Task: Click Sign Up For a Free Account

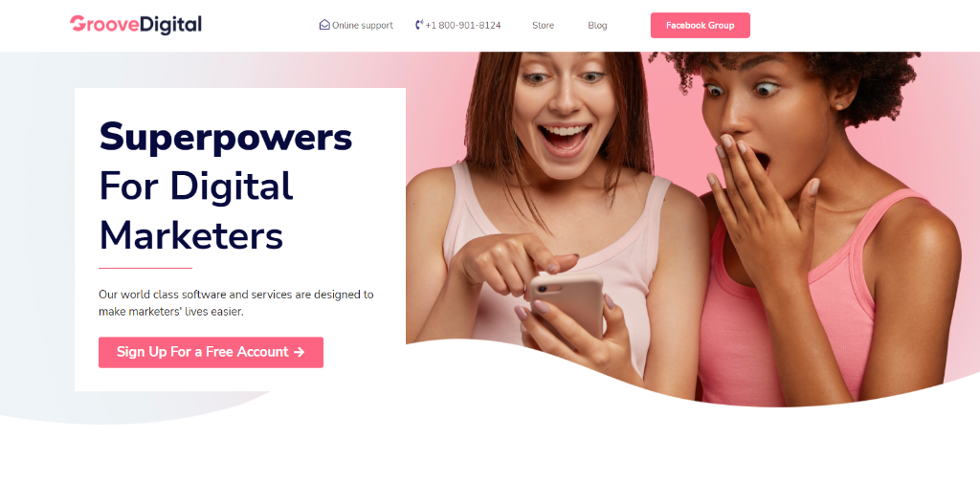Action: point(211,352)
